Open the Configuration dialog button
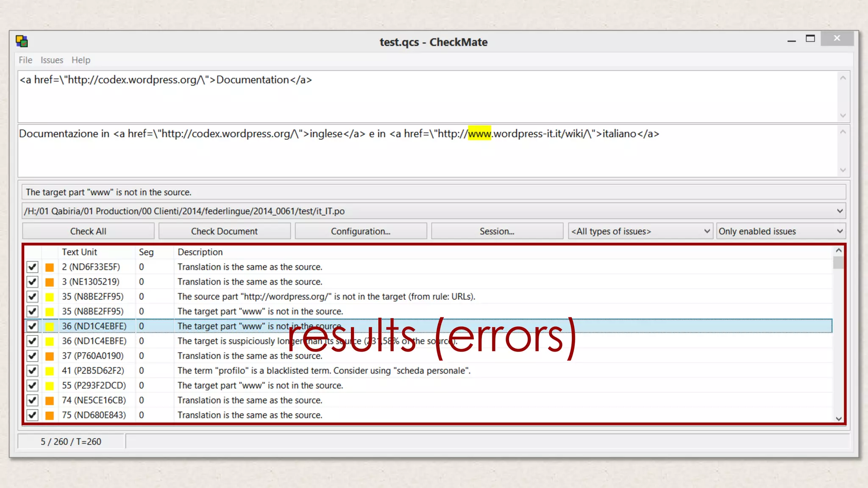868x488 pixels. coord(361,231)
